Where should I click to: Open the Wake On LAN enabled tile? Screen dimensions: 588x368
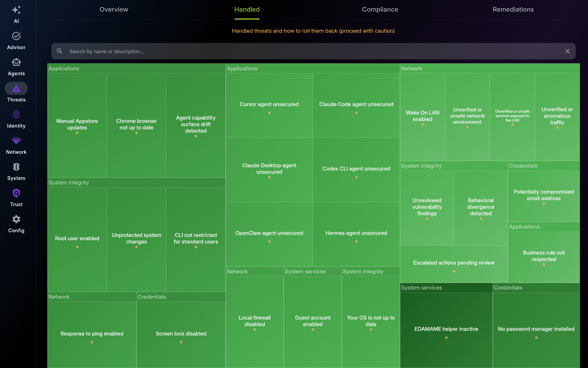[423, 117]
